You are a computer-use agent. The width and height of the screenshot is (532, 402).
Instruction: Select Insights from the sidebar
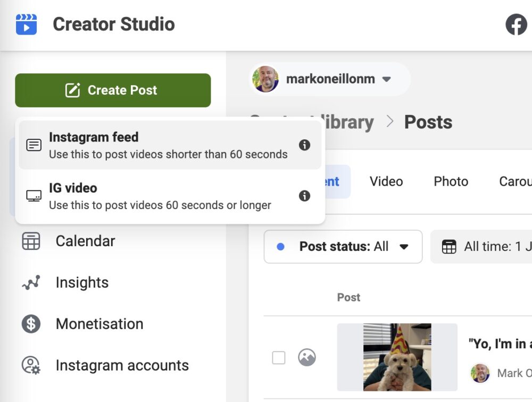tap(82, 282)
